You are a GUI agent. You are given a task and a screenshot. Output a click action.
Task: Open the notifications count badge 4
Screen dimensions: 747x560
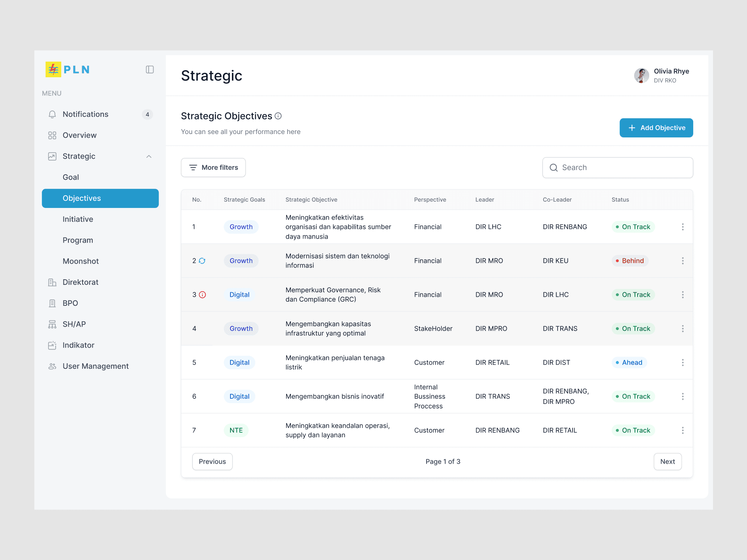click(x=148, y=114)
